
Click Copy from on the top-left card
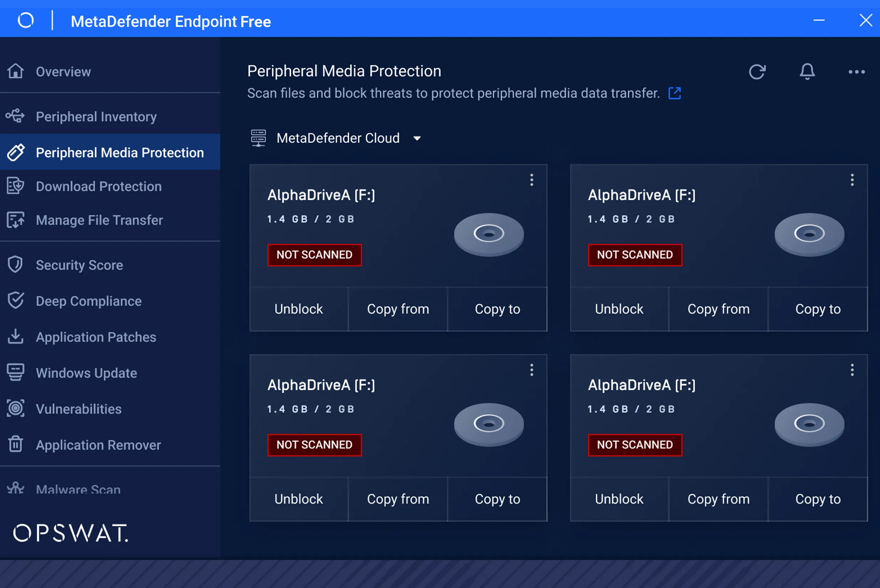click(x=398, y=309)
